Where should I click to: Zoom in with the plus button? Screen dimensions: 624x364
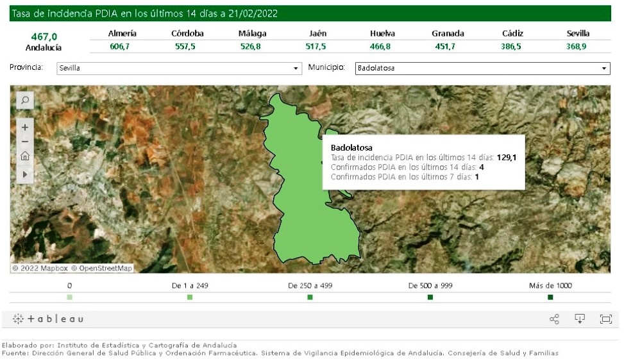pos(24,128)
